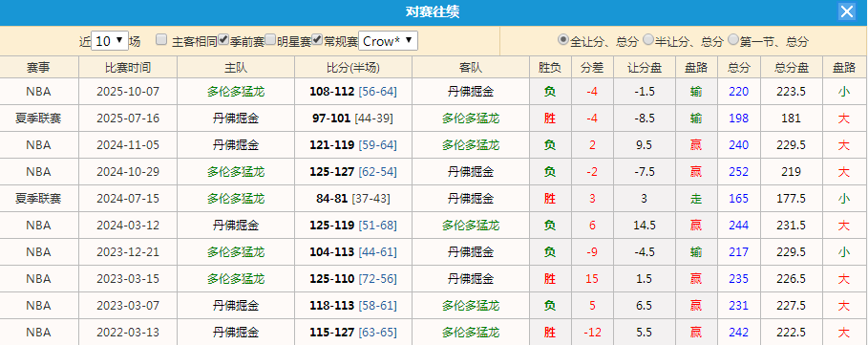Viewport: 868px width, 345px height.
Task: Click 夏季联赛 in the 2024-07-15 row
Action: [39, 198]
